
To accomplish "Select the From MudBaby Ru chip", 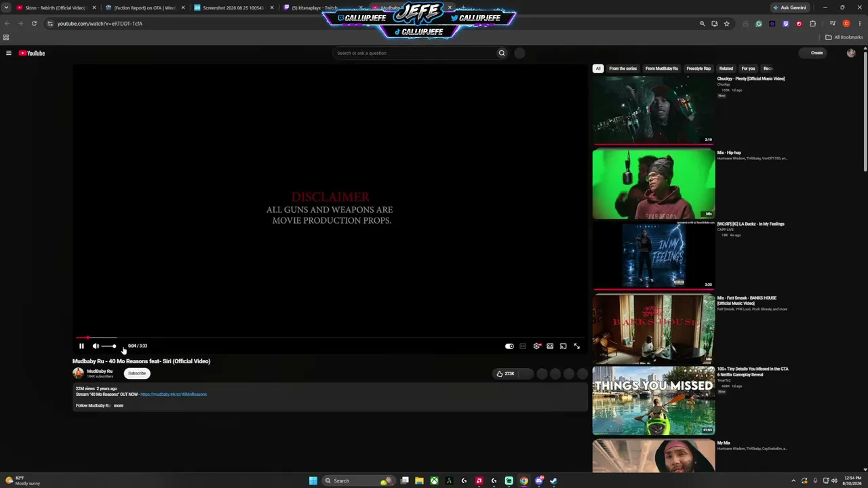I will [x=662, y=68].
